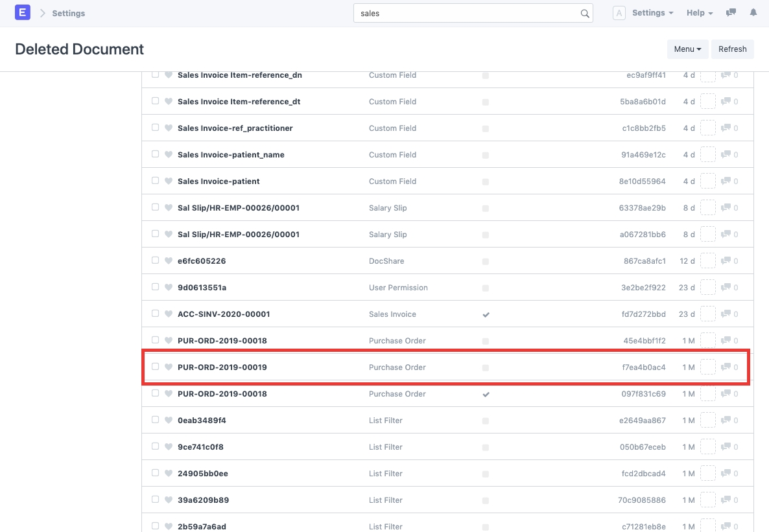The image size is (769, 532).
Task: Click the user avatar icon labeled A
Action: point(619,13)
